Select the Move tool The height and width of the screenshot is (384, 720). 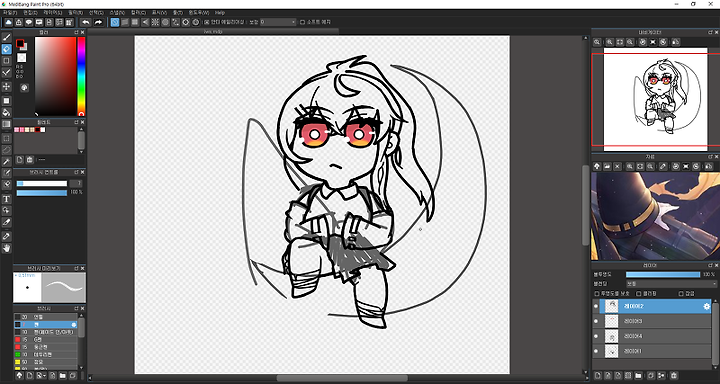click(x=6, y=86)
